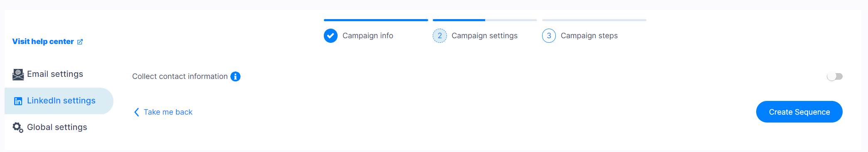This screenshot has height=152, width=868.
Task: Click the step 3 circle icon
Action: tap(549, 36)
